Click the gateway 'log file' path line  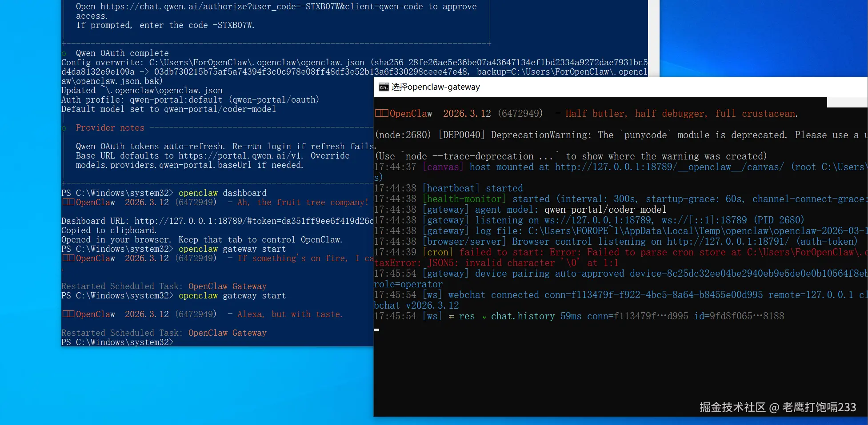621,231
